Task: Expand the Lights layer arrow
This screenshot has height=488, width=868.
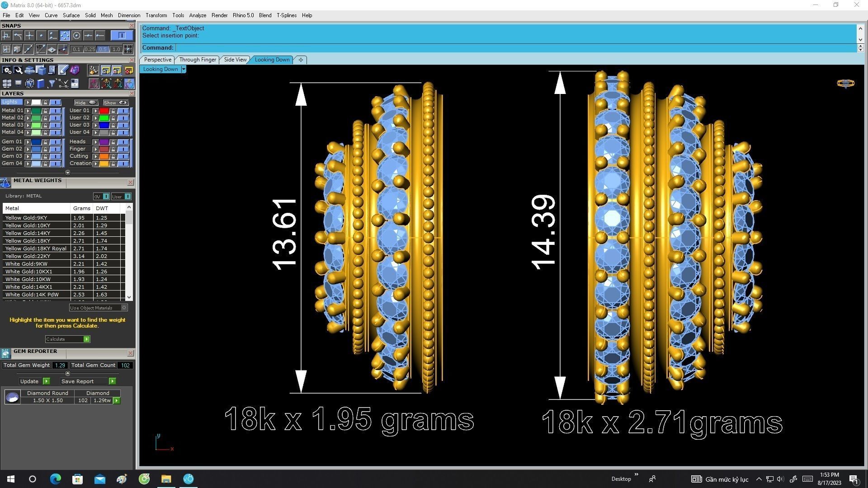Action: 28,103
